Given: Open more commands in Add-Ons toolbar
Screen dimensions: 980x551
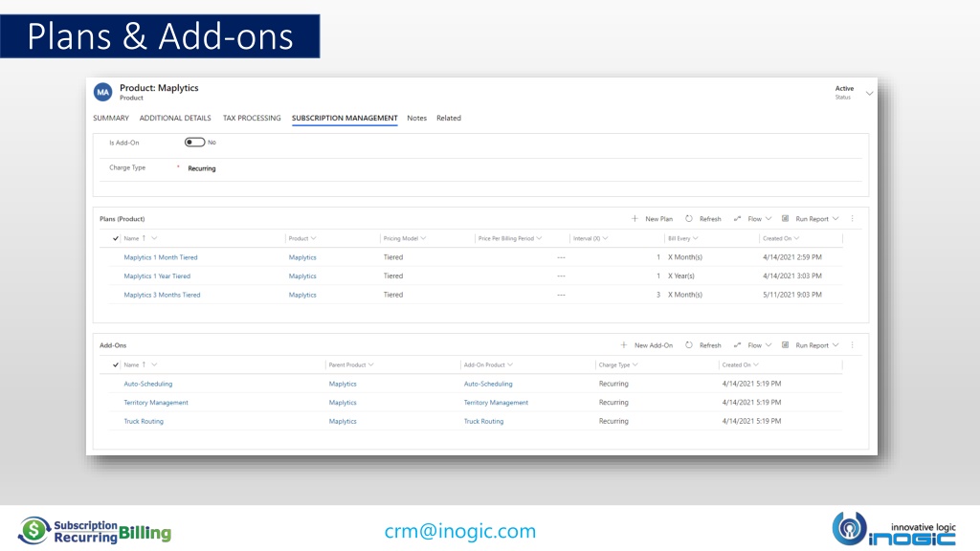Looking at the screenshot, I should (x=852, y=344).
